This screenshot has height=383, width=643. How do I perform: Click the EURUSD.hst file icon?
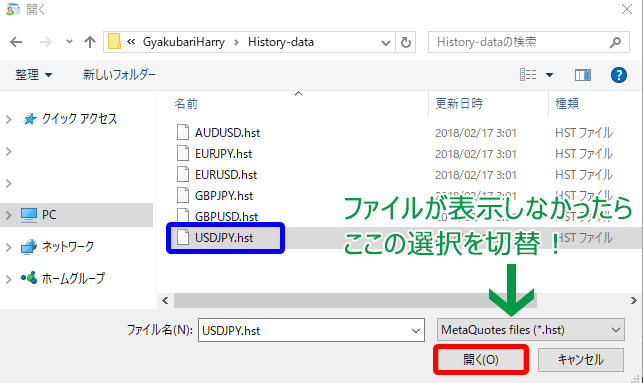(x=183, y=174)
